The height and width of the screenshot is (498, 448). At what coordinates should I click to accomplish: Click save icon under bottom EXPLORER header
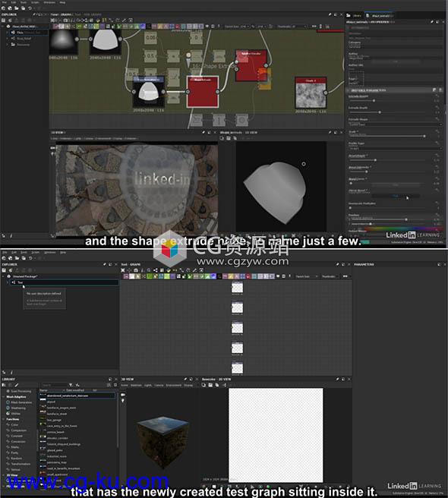pyautogui.click(x=4, y=270)
